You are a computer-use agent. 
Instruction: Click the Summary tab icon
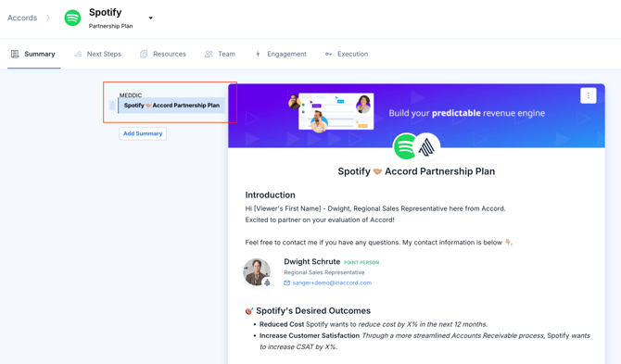(x=15, y=54)
